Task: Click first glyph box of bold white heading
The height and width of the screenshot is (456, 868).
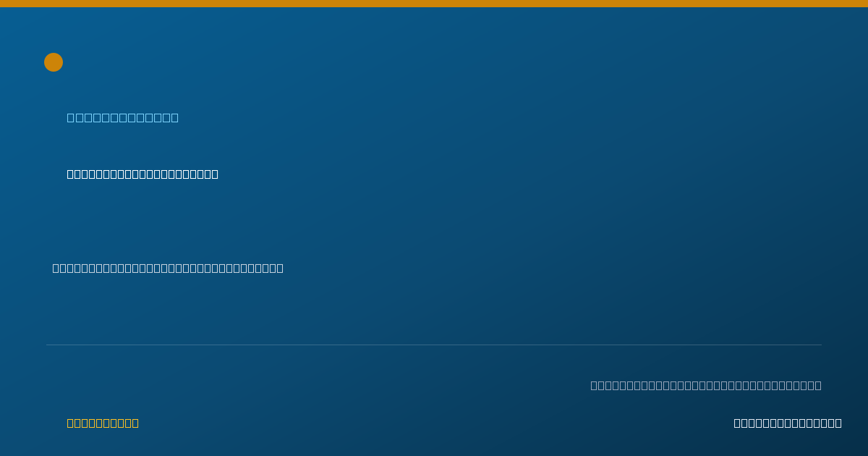Action: coord(71,174)
